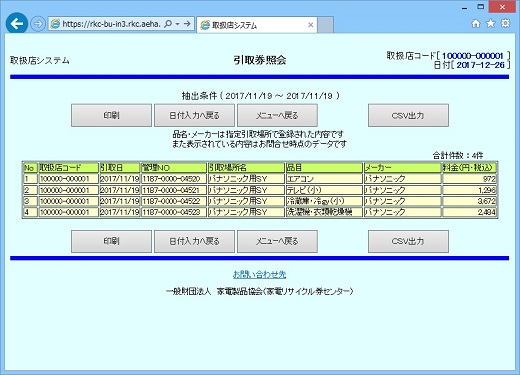Open the お問い合わせ先 link

coord(260,274)
